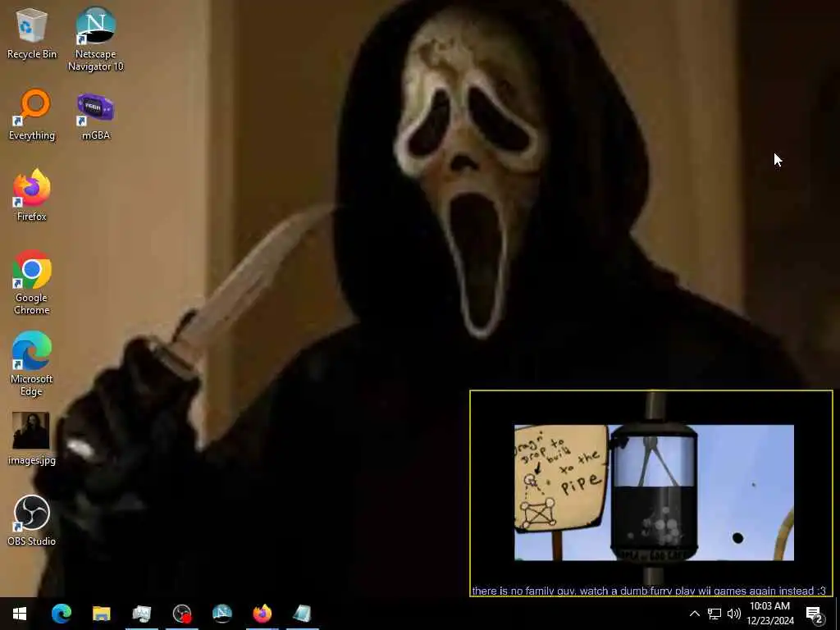Click the picture-in-picture game video
The width and height of the screenshot is (840, 630).
pos(654,493)
